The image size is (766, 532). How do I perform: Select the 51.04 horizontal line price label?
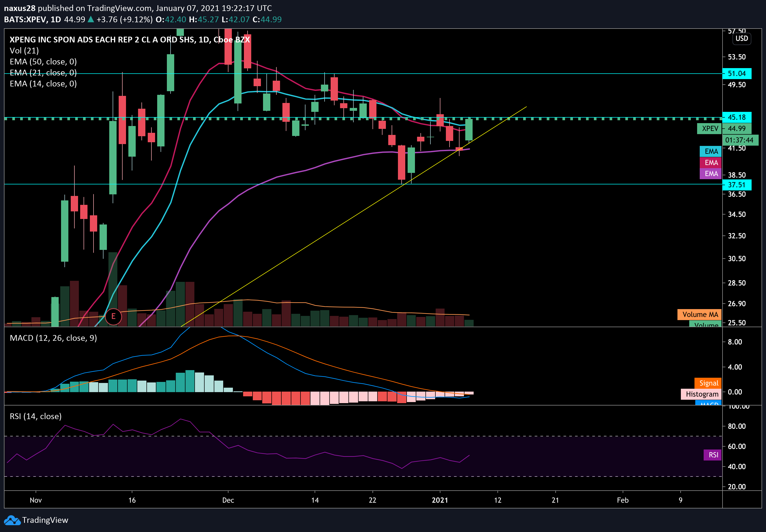point(737,73)
